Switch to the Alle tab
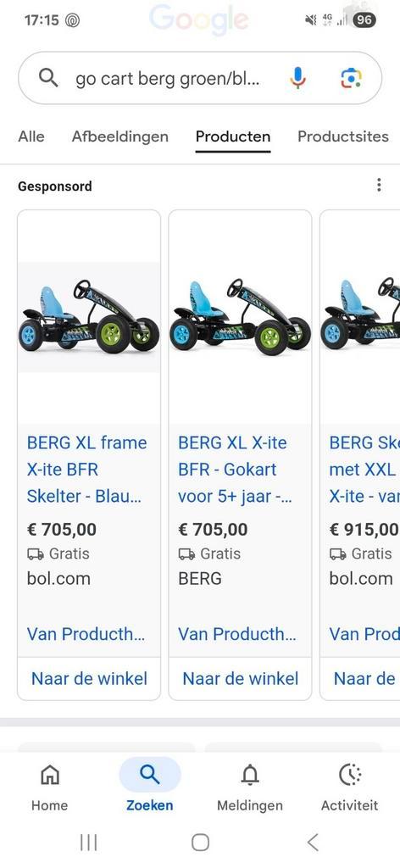The width and height of the screenshot is (400, 868). [x=31, y=136]
